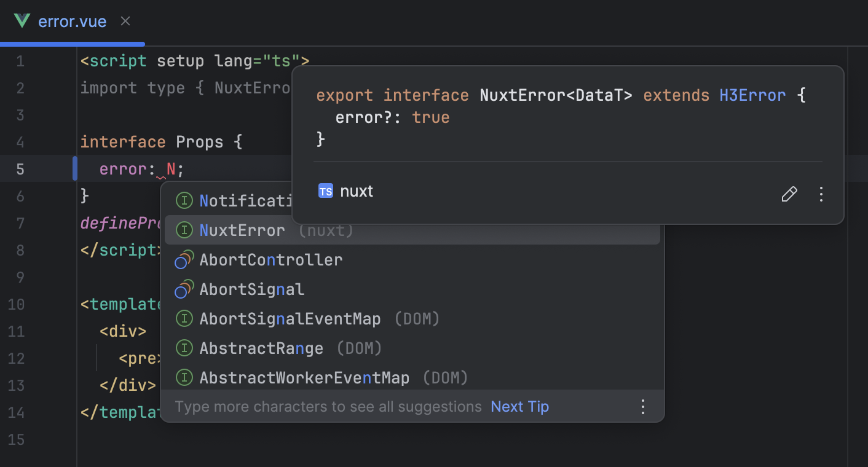Screen dimensions: 868x467
Task: Select NuxtError from the completion list
Action: [242, 230]
